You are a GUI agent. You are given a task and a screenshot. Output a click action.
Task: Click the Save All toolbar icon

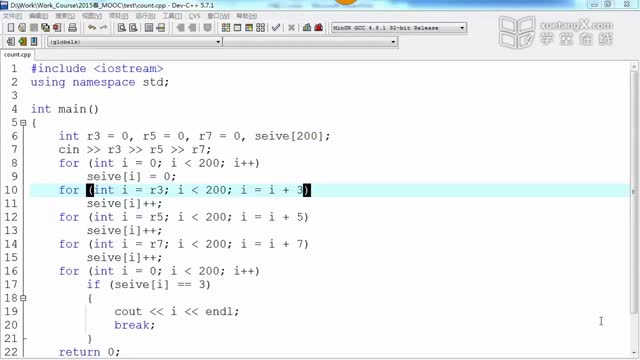click(x=45, y=28)
